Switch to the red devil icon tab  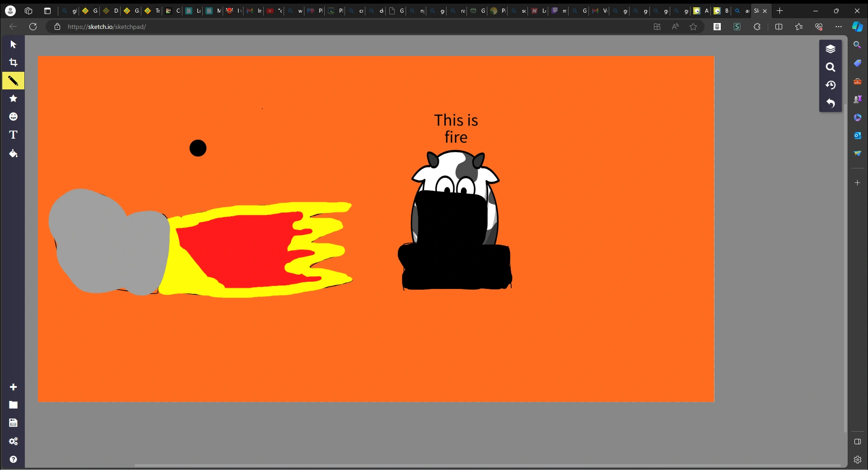(x=233, y=11)
